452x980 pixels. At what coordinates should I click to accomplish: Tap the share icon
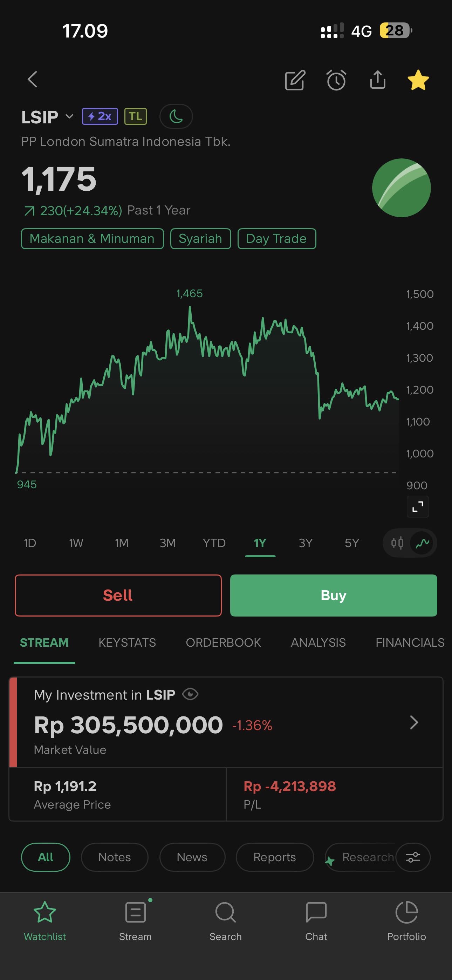coord(377,80)
